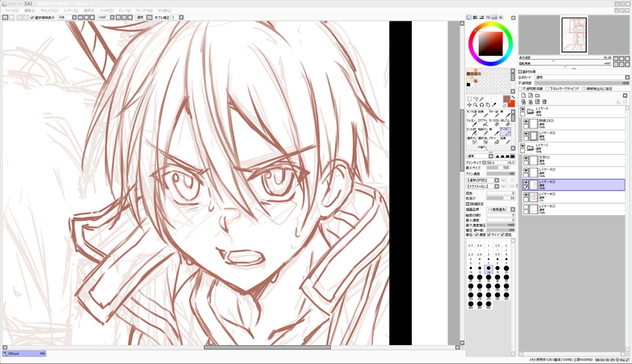632x364 pixels.
Task: Expand the 手ブレ補正 stabilizer dropdown
Action: 181,17
